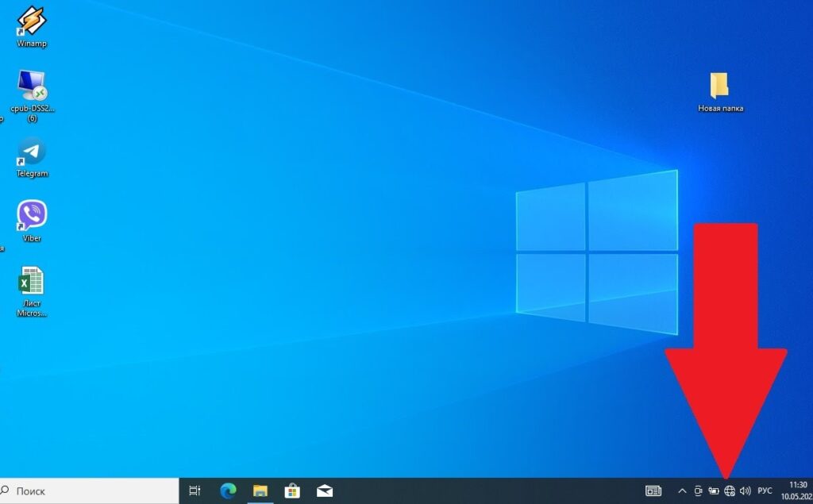This screenshot has width=813, height=504.
Task: Open Task View from the taskbar
Action: point(195,491)
